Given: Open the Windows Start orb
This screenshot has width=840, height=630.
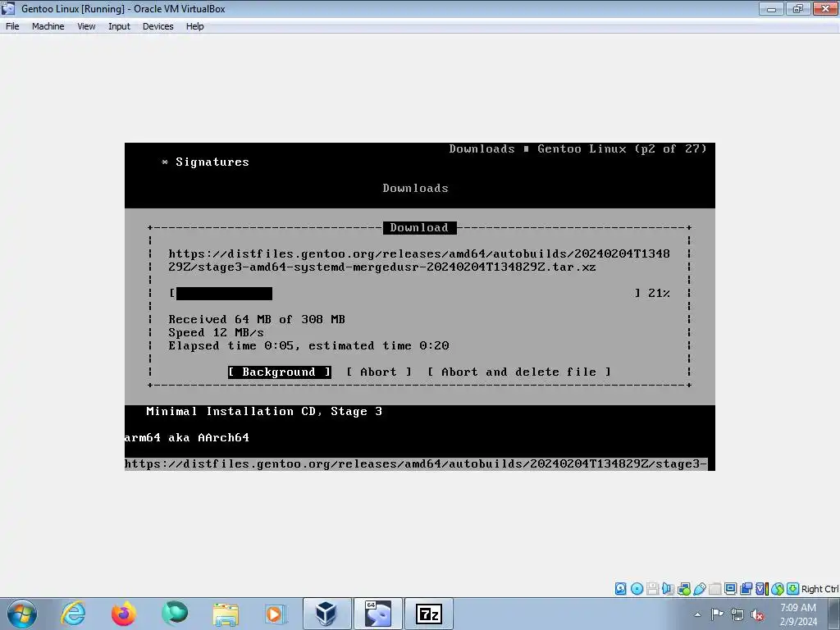Looking at the screenshot, I should [x=22, y=614].
